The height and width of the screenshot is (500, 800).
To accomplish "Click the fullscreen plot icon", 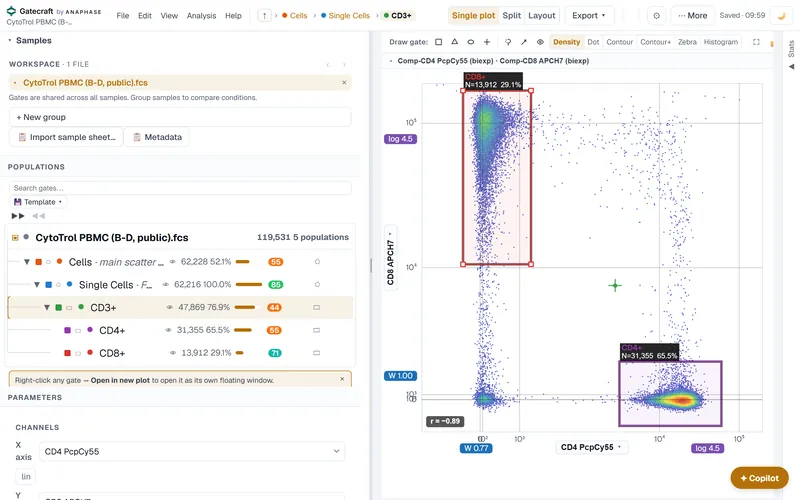I will [756, 42].
